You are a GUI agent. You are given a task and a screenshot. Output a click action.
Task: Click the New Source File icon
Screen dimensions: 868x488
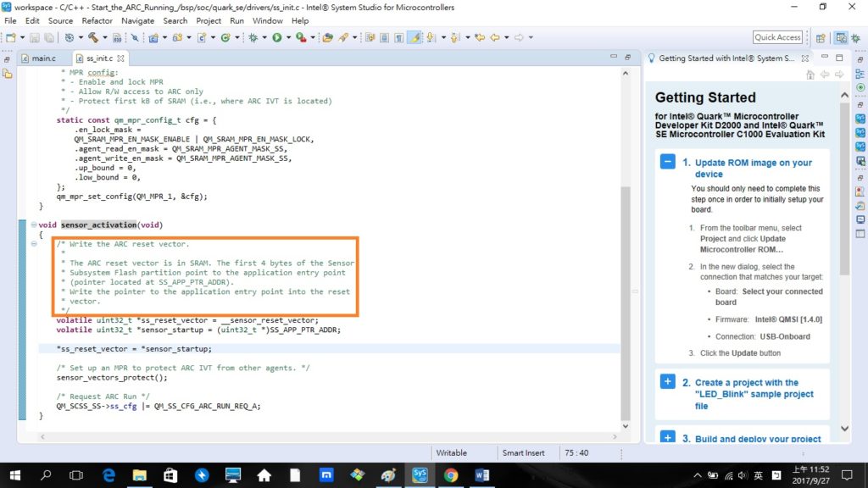(x=202, y=37)
